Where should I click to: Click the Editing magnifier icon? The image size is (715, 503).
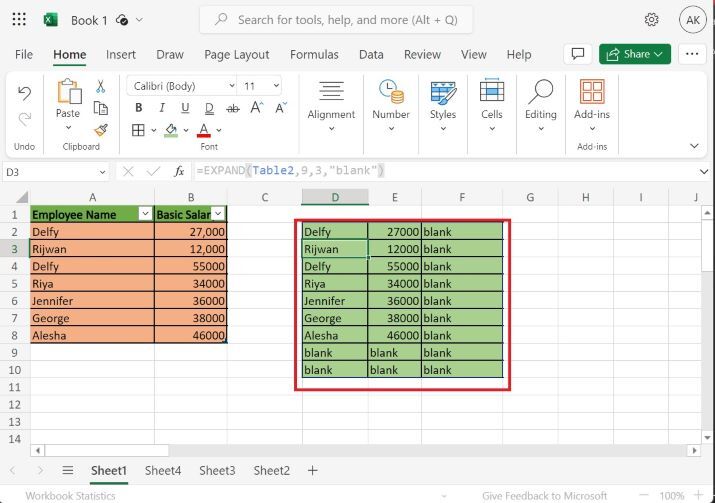click(x=540, y=91)
